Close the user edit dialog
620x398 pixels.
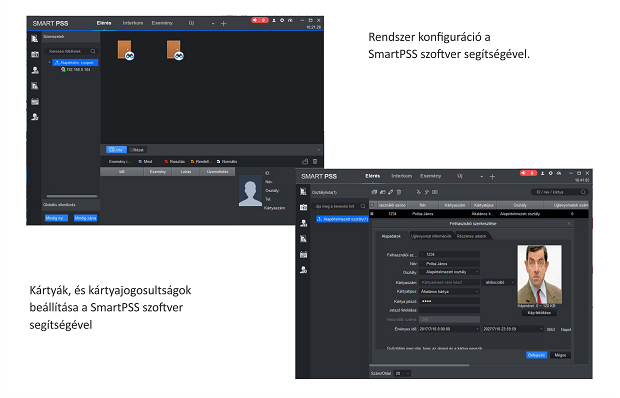click(x=569, y=224)
